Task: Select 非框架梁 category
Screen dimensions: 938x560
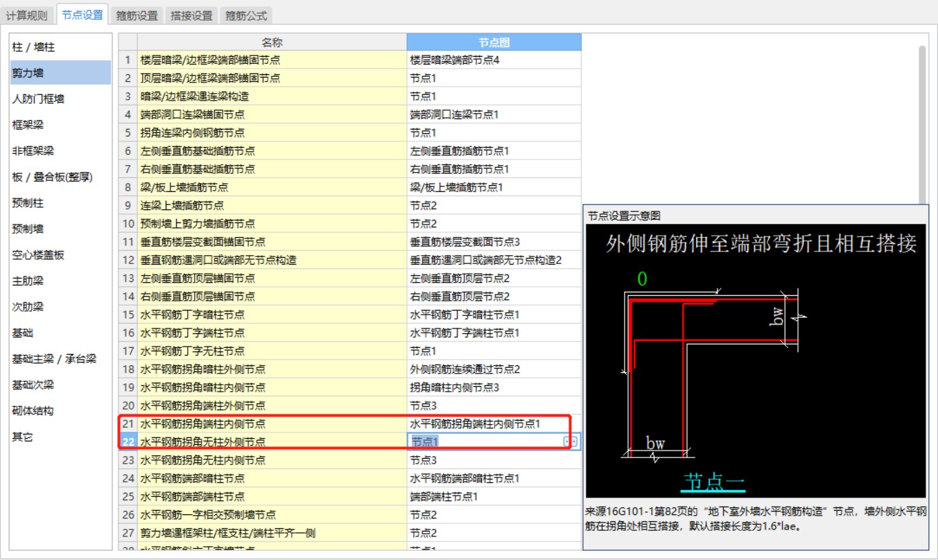Action: [x=60, y=150]
